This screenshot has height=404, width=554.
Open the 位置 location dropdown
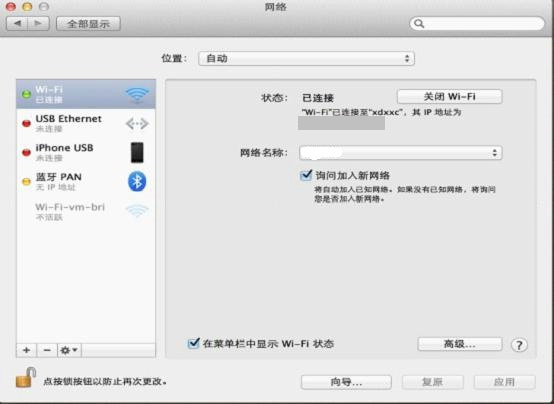click(306, 59)
